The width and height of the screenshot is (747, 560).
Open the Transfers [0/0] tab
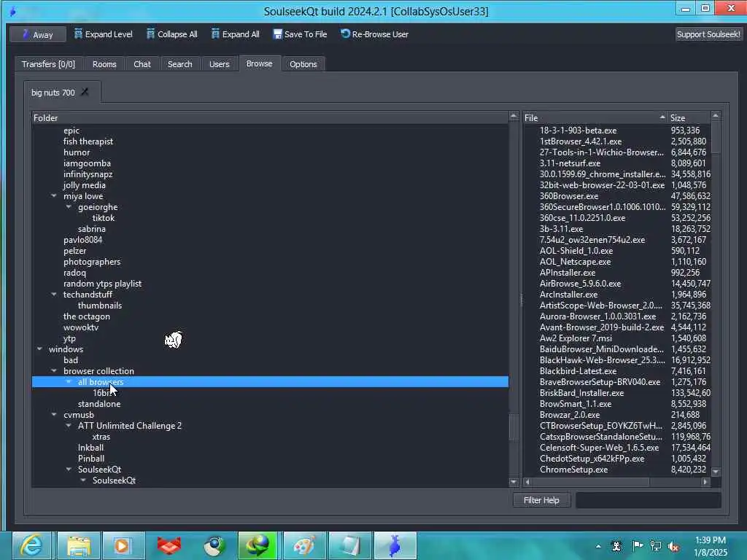coord(48,64)
